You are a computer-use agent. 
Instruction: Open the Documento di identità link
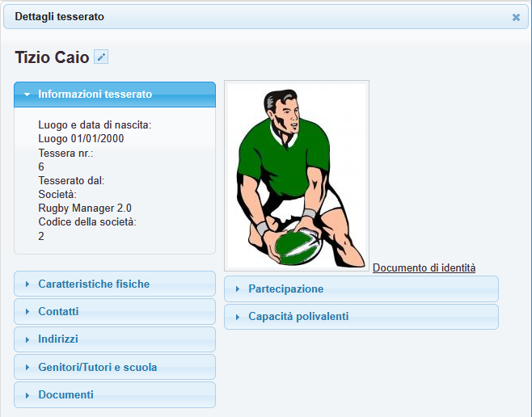pos(424,267)
